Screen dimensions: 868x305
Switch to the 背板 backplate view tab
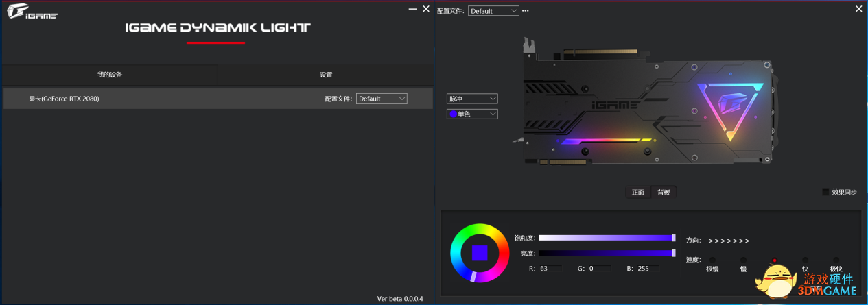[x=664, y=192]
